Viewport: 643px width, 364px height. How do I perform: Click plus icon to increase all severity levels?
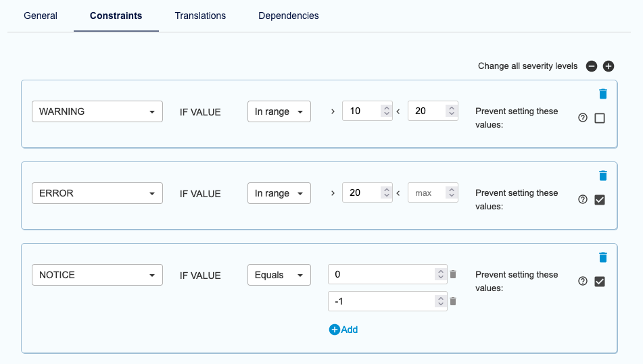point(609,66)
